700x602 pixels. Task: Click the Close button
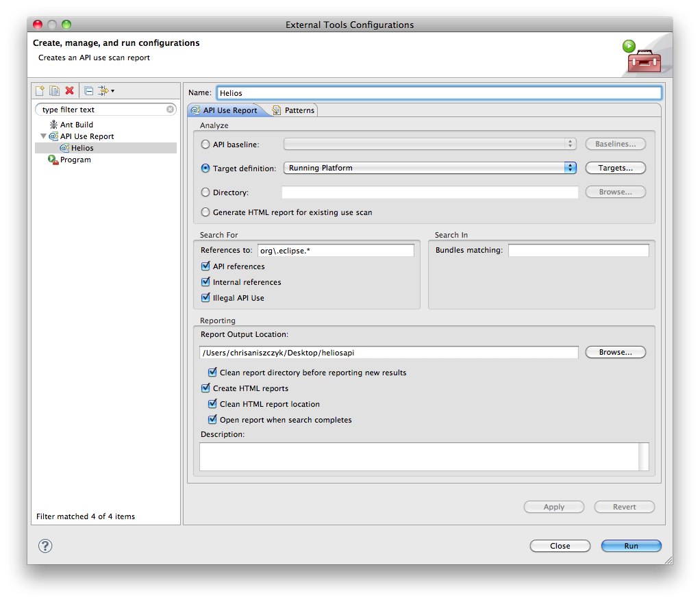(560, 546)
